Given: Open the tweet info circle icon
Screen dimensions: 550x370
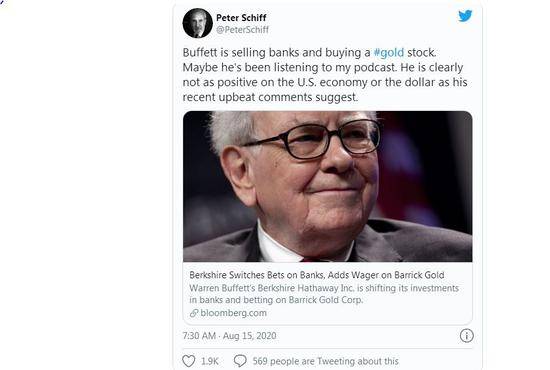Looking at the screenshot, I should (467, 336).
